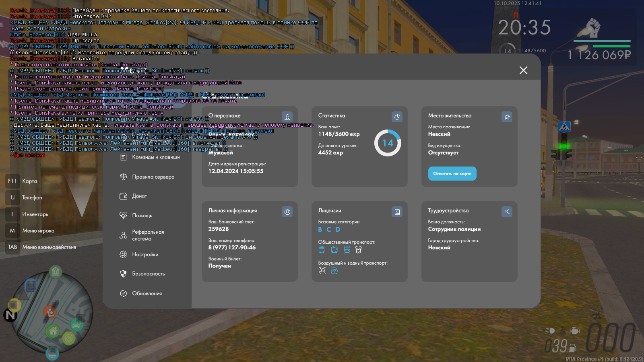The image size is (644, 362).
Task: Open the Команды и клавиши menu section
Action: [150, 157]
